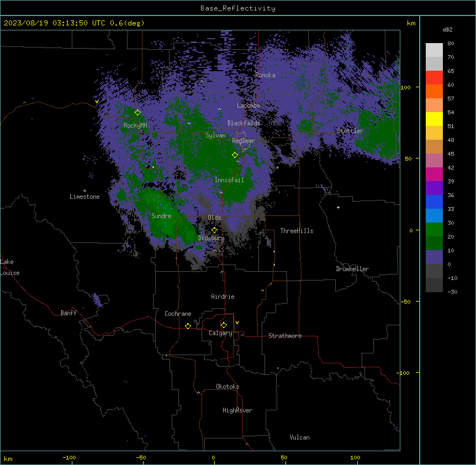The height and width of the screenshot is (465, 476).
Task: Click the Innisfail map label
Action: click(229, 180)
